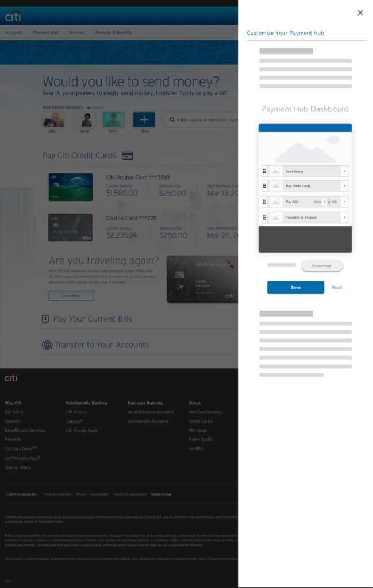The width and height of the screenshot is (373, 588).
Task: Open Commercial Accounts footer link
Action: [x=148, y=421]
